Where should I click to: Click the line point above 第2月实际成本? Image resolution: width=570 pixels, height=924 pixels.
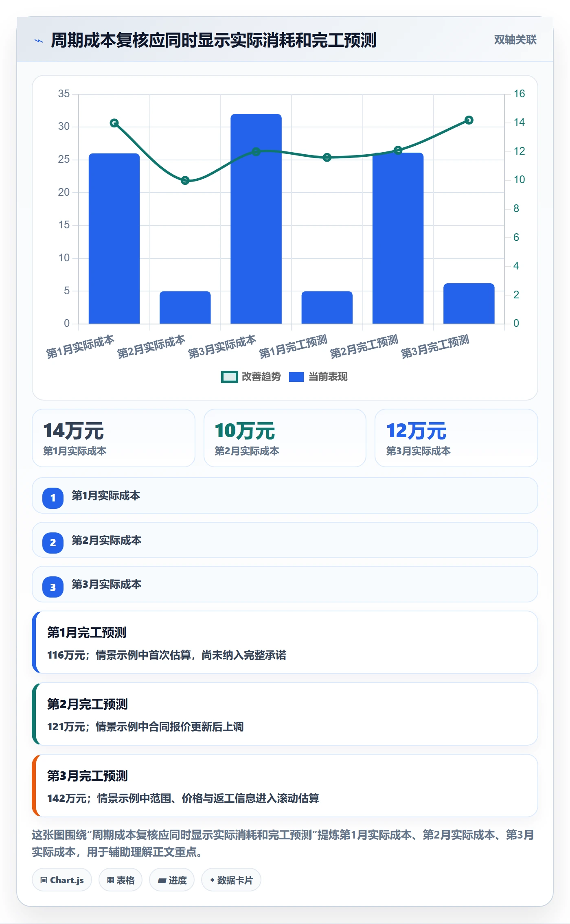(x=185, y=180)
